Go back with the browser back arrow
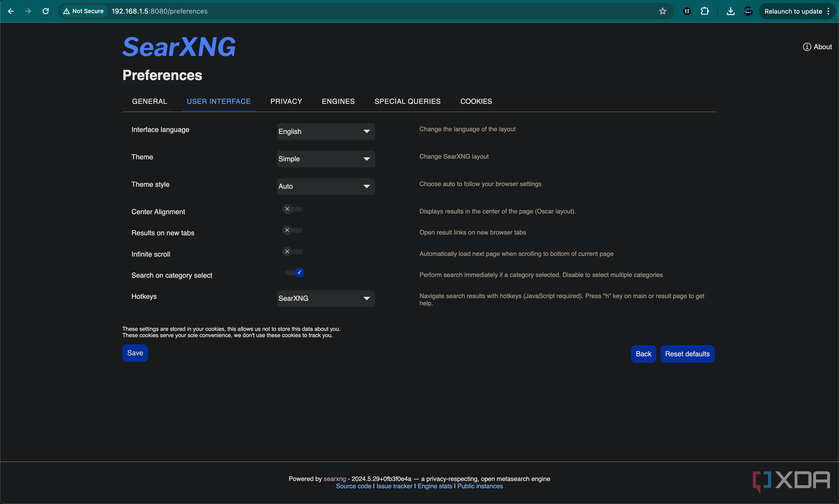This screenshot has height=504, width=839. (10, 11)
